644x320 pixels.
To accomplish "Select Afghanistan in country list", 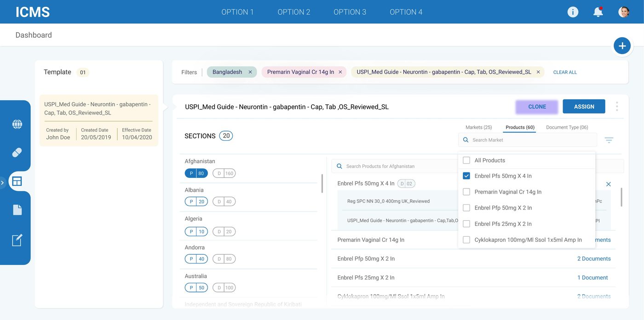I will point(200,161).
